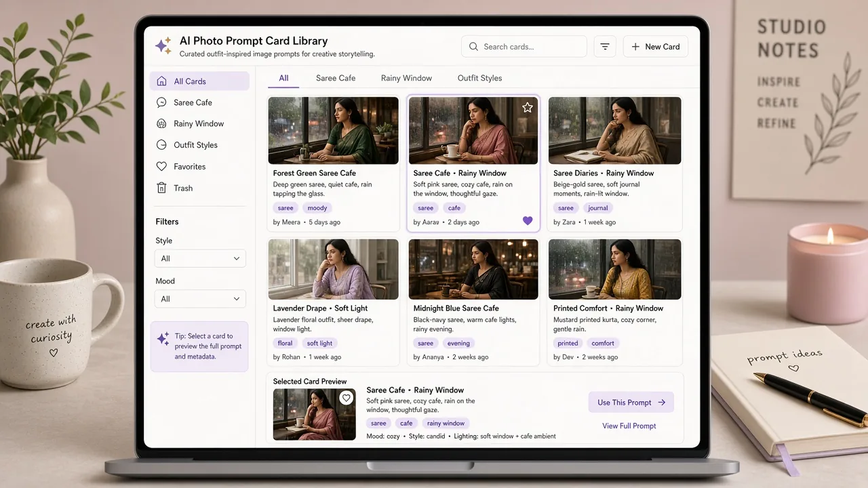This screenshot has width=868, height=488.
Task: Select the Lavender Drape • Soft Light thumbnail
Action: (x=333, y=269)
